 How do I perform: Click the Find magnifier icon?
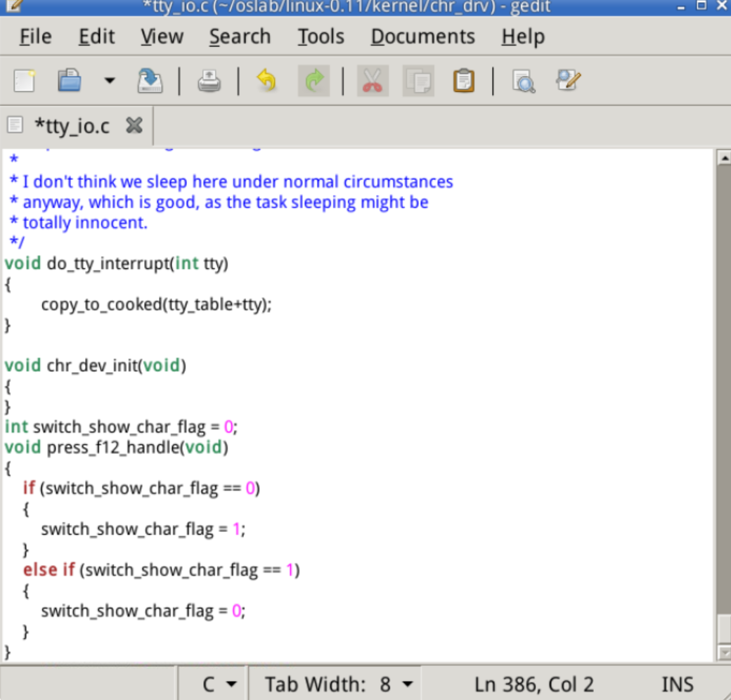[x=523, y=81]
